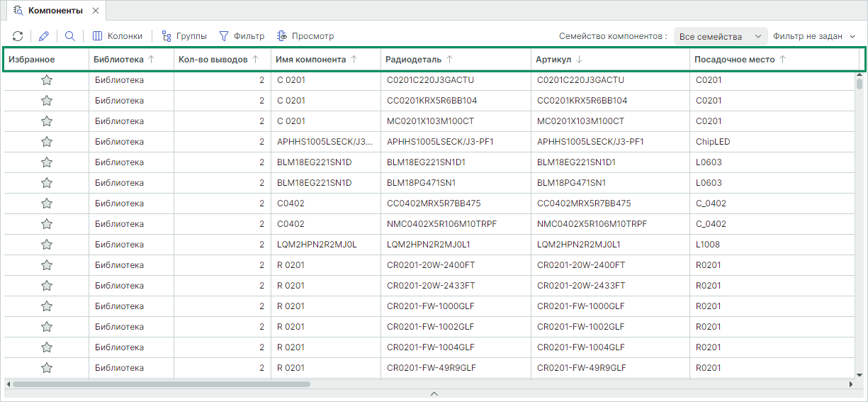The image size is (868, 402).
Task: Sort by Артикул column header
Action: tap(553, 60)
